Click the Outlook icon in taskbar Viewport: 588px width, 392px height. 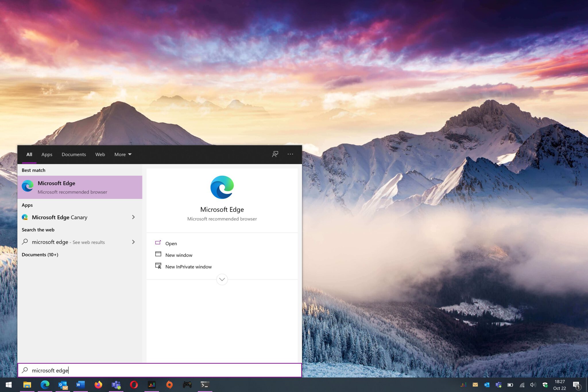pos(63,385)
